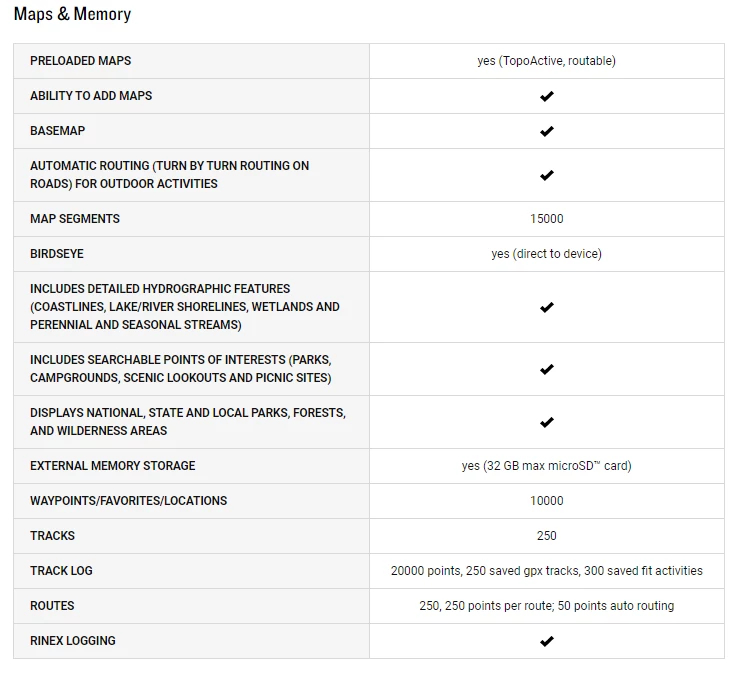Click the Preloaded Maps label
Image resolution: width=740 pixels, height=675 pixels.
(x=81, y=61)
